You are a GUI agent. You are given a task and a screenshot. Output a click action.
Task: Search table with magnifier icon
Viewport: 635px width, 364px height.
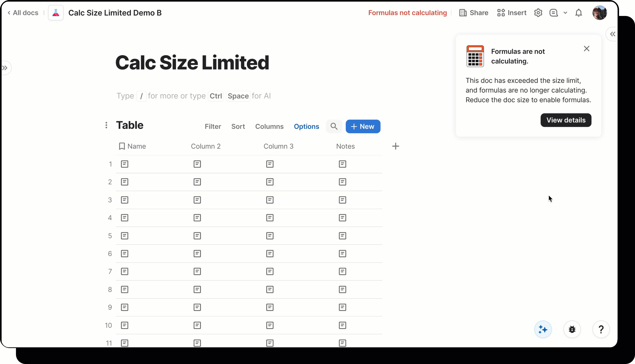(x=334, y=126)
